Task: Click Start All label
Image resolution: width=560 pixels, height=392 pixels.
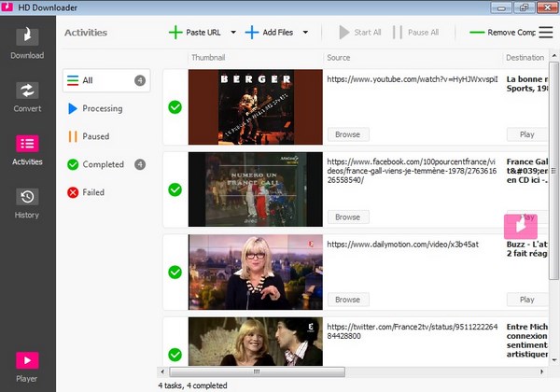Action: coord(368,33)
